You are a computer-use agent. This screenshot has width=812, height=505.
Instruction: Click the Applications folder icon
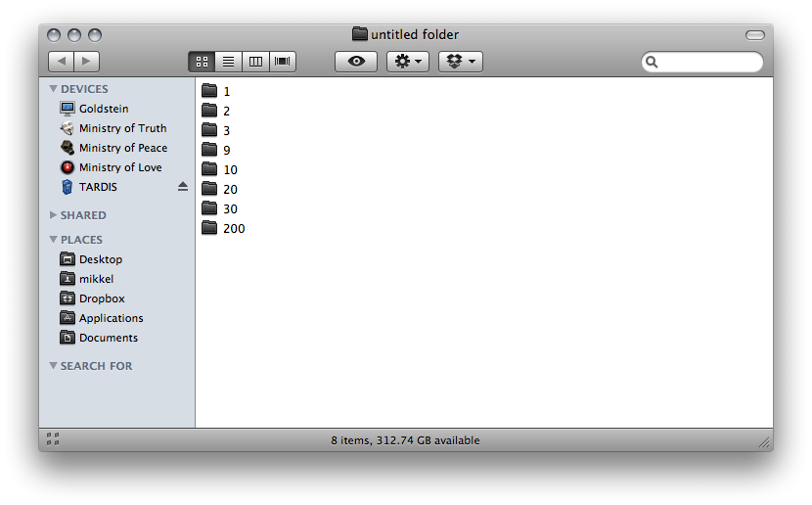[68, 317]
